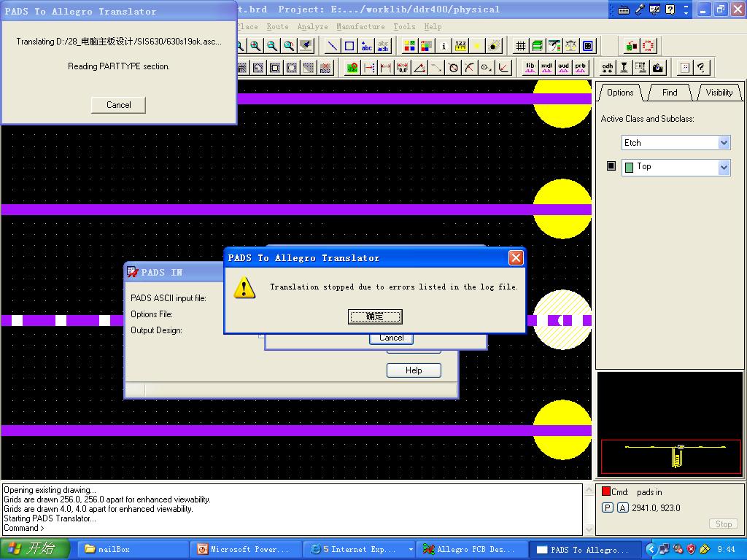Click the red dashed circle icon

tap(648, 46)
